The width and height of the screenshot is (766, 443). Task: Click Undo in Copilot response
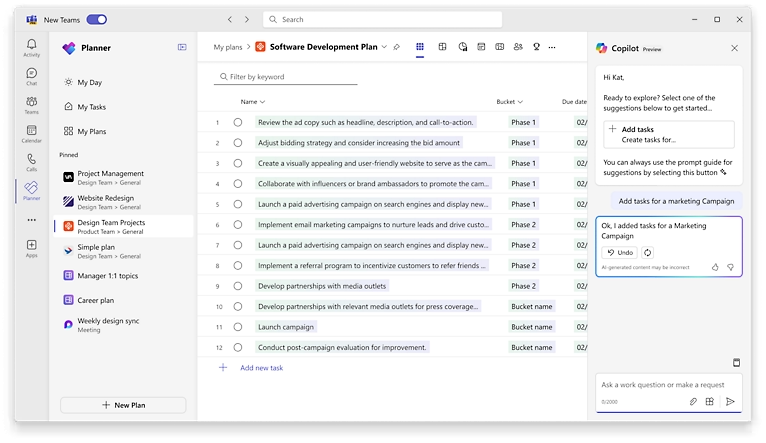click(620, 253)
